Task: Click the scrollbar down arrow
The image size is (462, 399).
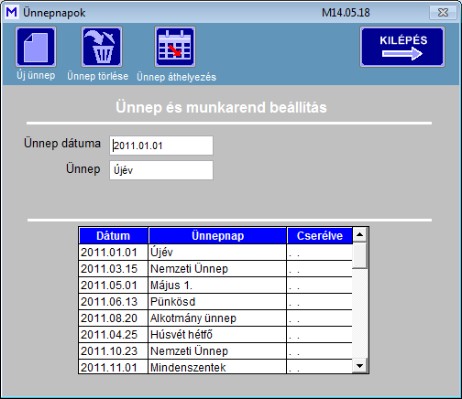Action: point(360,366)
